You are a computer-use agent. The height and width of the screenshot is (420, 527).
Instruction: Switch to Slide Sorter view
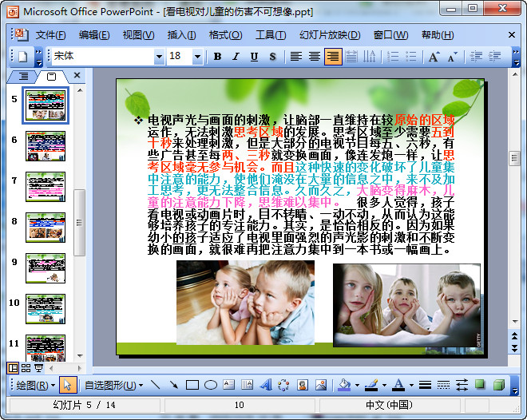[x=26, y=368]
